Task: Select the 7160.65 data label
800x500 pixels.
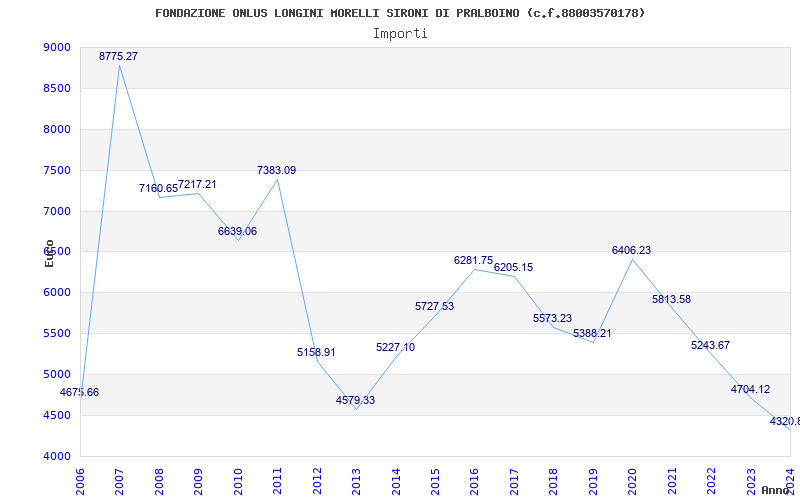Action: 158,188
